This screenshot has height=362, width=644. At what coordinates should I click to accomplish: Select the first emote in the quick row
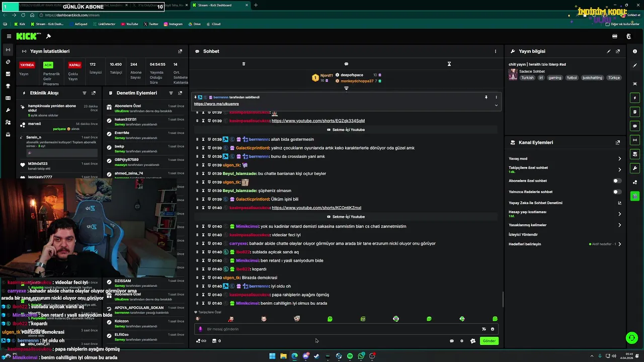tap(198, 319)
